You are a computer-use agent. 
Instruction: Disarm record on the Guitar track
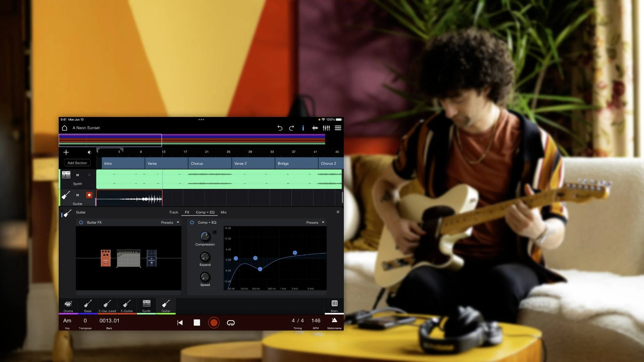(x=89, y=195)
